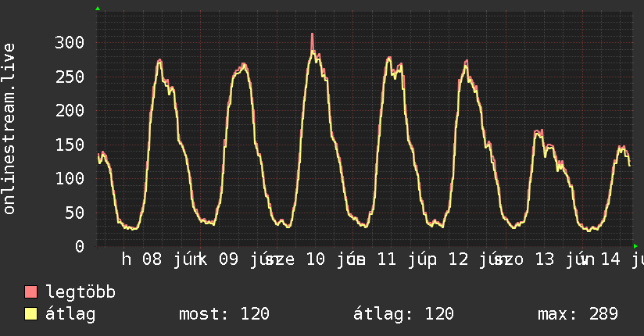Screen dimensions: 644x336
Task: Select the legtöbb legend label
Action: tap(80, 292)
